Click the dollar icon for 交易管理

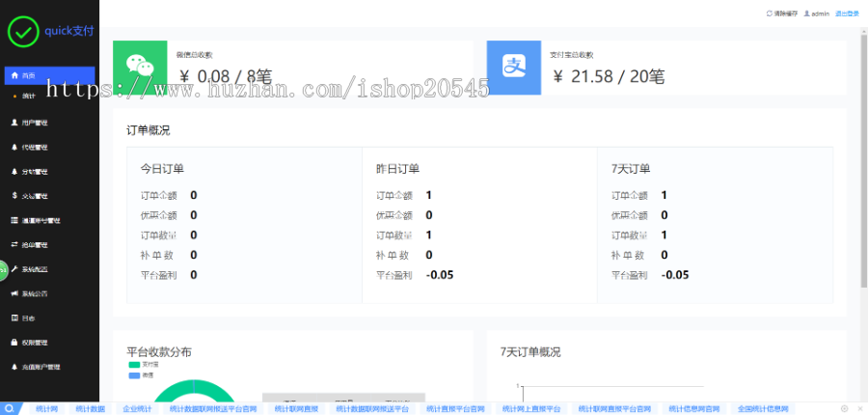tap(14, 196)
